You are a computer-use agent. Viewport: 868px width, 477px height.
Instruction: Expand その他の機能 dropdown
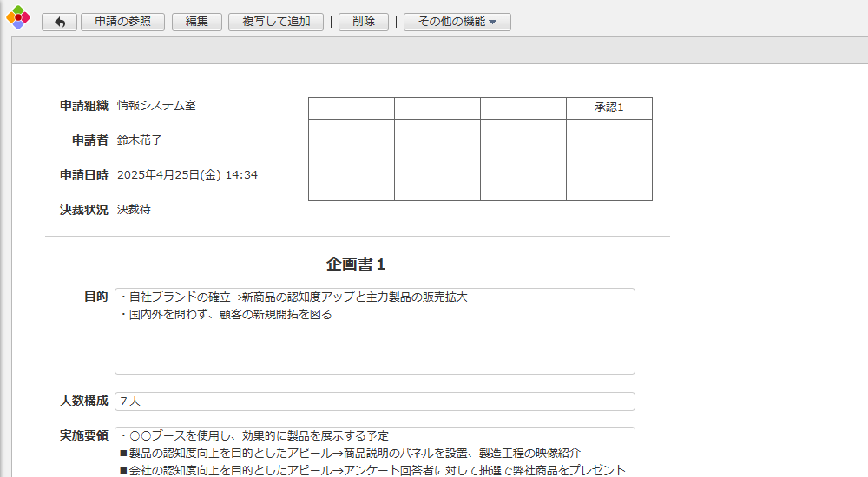[x=457, y=22]
